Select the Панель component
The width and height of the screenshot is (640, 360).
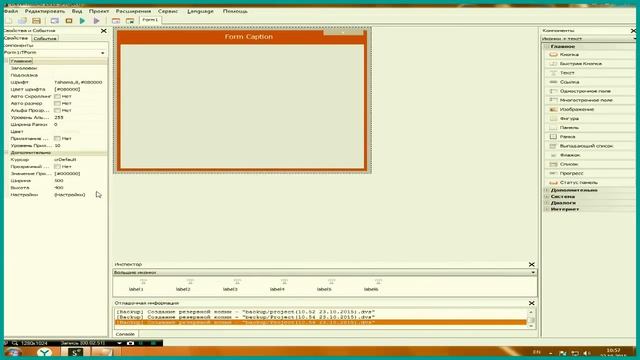click(x=589, y=127)
